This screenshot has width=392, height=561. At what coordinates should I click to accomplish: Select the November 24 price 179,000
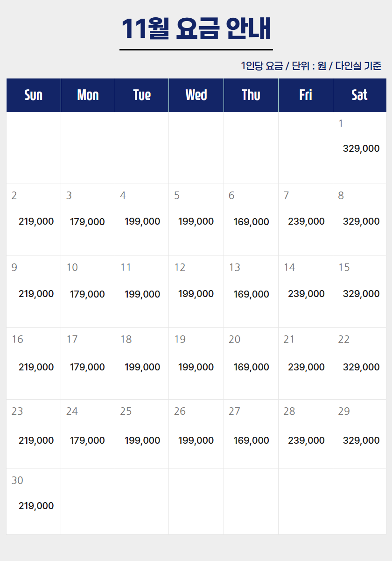pyautogui.click(x=87, y=440)
